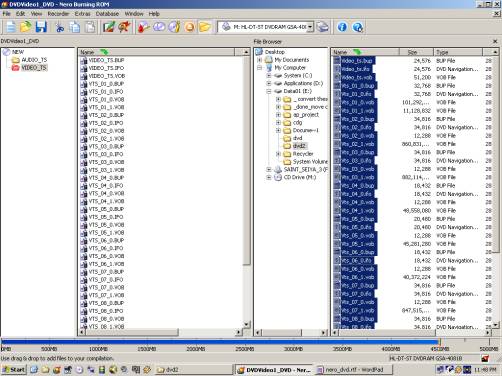Switch to dvd2 taskbar window
The width and height of the screenshot is (502, 376).
193,369
